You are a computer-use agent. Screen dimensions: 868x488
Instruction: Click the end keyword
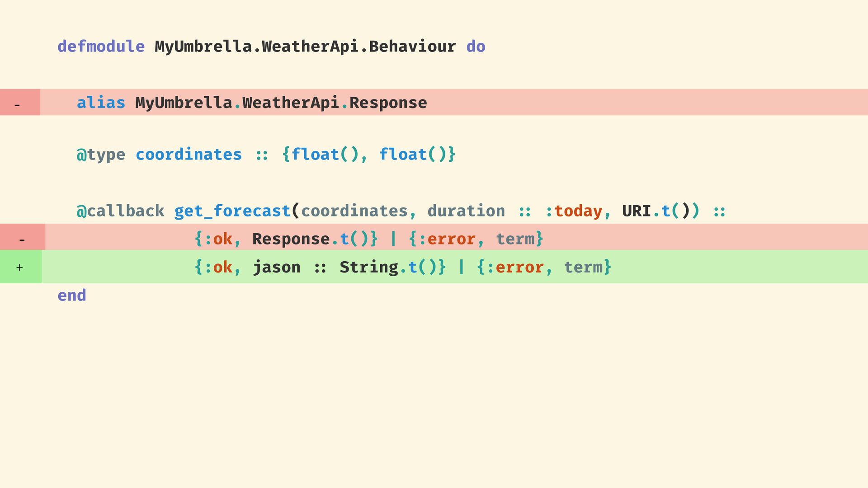pyautogui.click(x=72, y=296)
